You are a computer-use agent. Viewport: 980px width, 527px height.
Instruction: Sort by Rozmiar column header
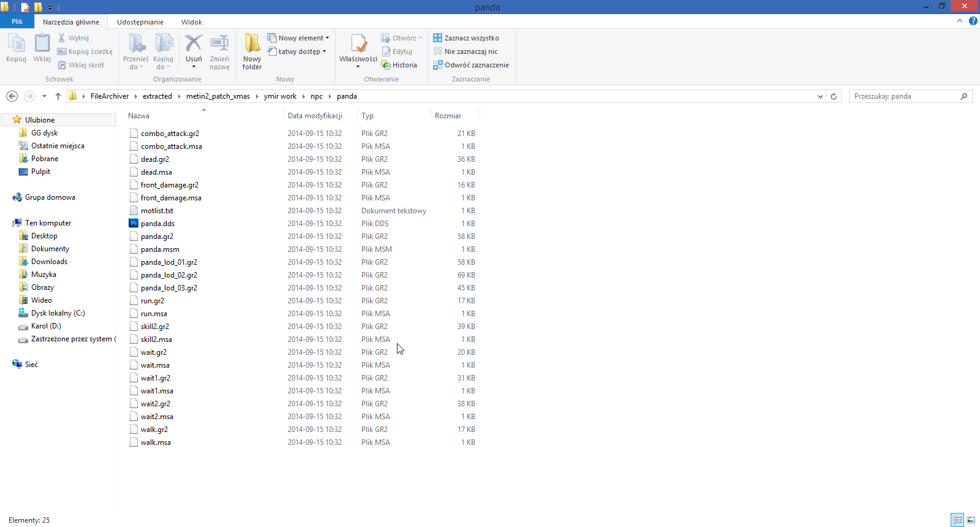[448, 116]
